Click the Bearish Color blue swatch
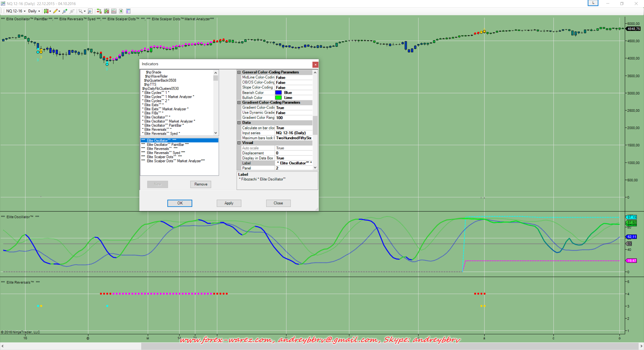The image size is (644, 350). click(278, 93)
